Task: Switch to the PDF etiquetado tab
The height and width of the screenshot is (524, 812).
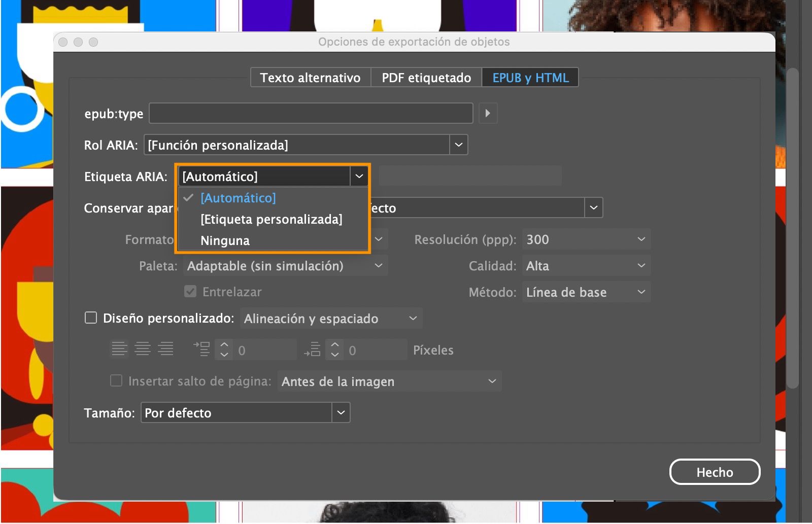Action: tap(426, 77)
